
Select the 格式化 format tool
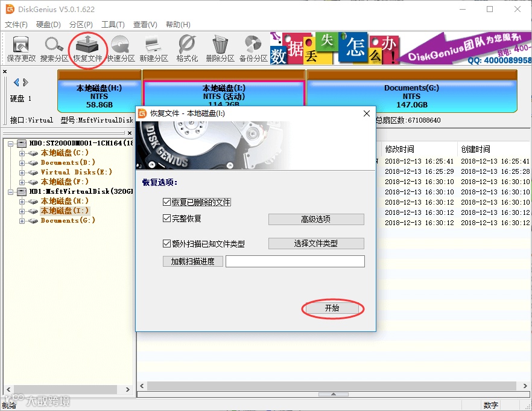[187, 49]
